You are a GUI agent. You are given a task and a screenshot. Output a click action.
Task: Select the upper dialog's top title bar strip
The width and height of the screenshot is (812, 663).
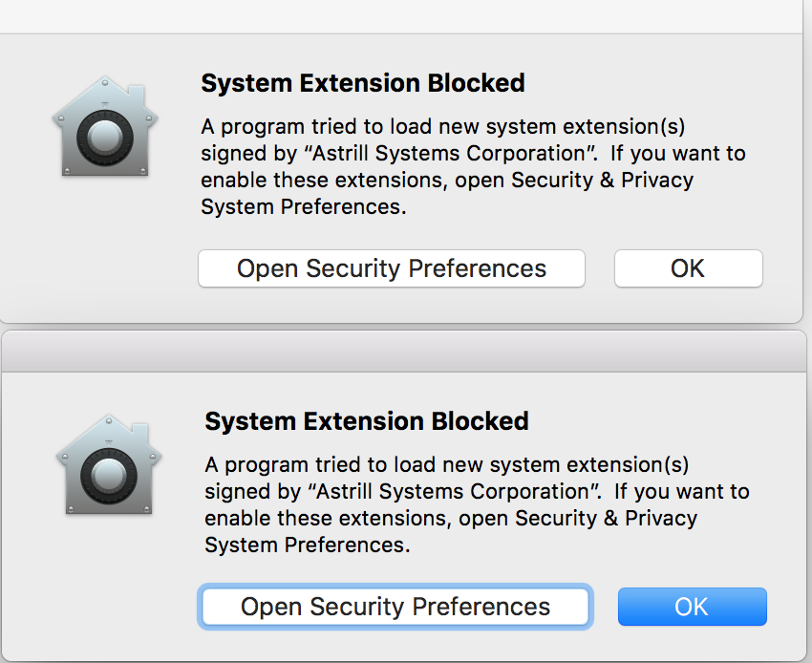[401, 16]
